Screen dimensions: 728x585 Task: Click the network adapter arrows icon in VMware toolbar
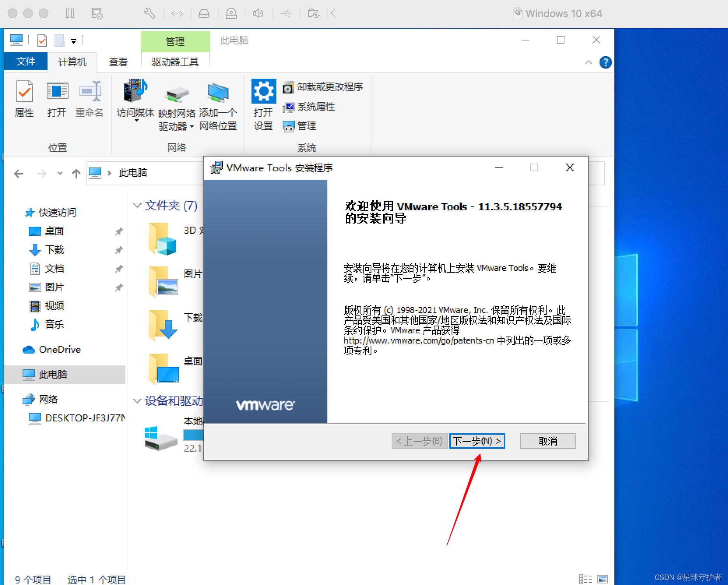click(x=177, y=14)
